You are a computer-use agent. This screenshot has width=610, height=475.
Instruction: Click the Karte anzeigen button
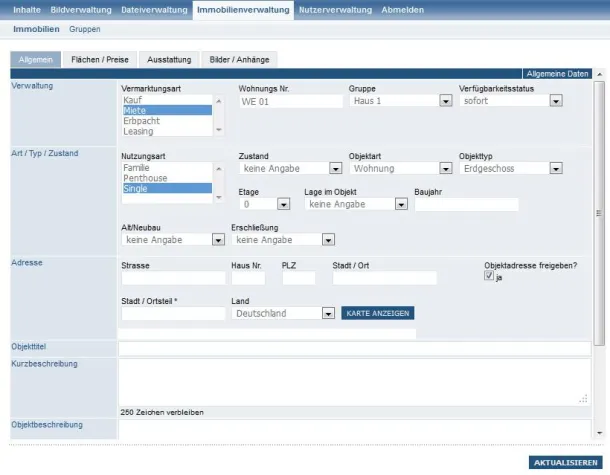point(377,313)
